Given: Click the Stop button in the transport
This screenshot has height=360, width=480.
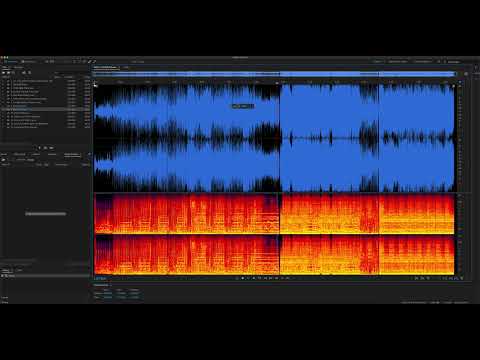Looking at the screenshot, I should (x=237, y=278).
